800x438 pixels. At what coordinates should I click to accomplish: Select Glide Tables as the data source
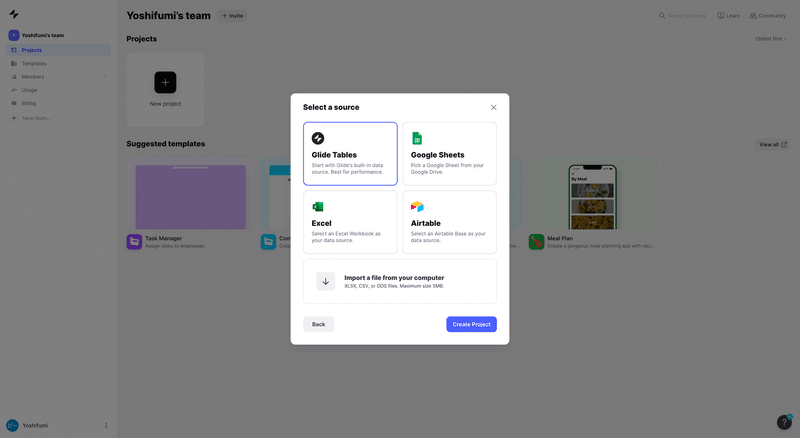pyautogui.click(x=350, y=154)
